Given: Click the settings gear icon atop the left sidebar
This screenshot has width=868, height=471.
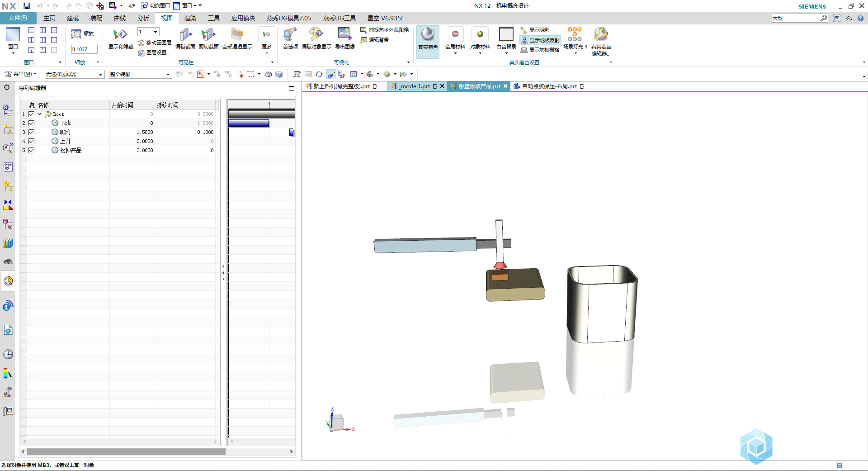Looking at the screenshot, I should [7, 87].
